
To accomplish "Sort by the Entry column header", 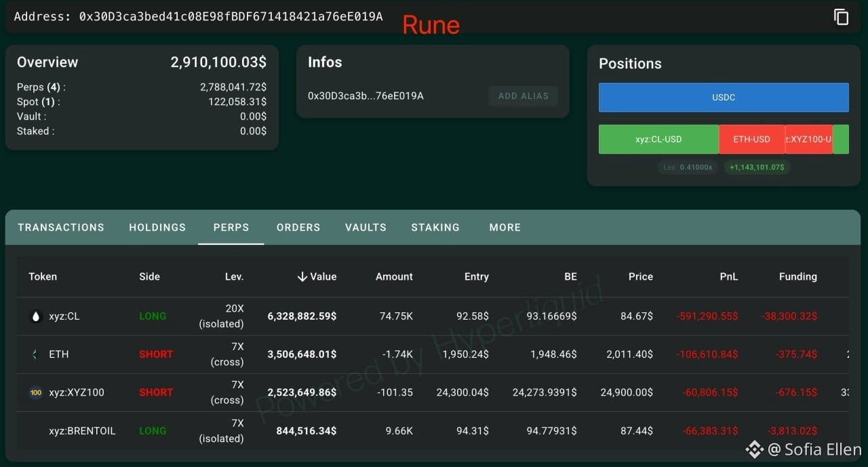I will (x=477, y=276).
